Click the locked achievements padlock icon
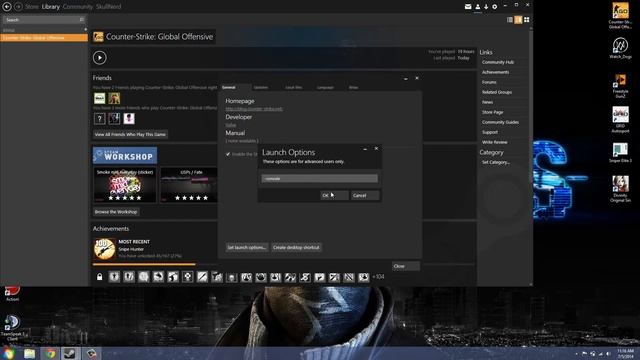This screenshot has width=640, height=360. [99, 277]
